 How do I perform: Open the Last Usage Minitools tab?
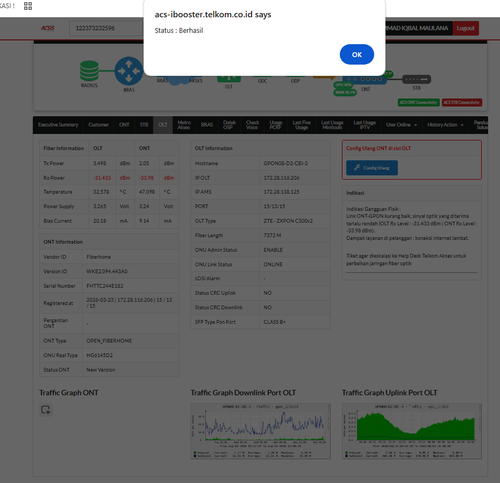pyautogui.click(x=332, y=125)
